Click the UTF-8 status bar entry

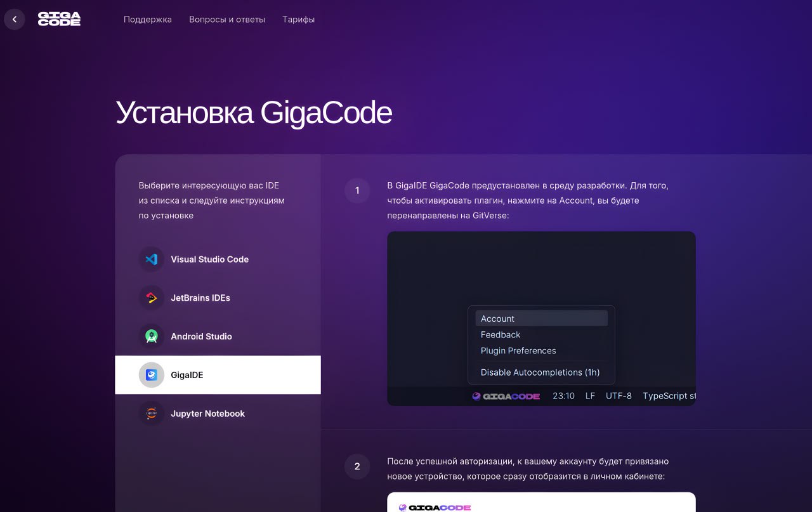click(x=619, y=396)
